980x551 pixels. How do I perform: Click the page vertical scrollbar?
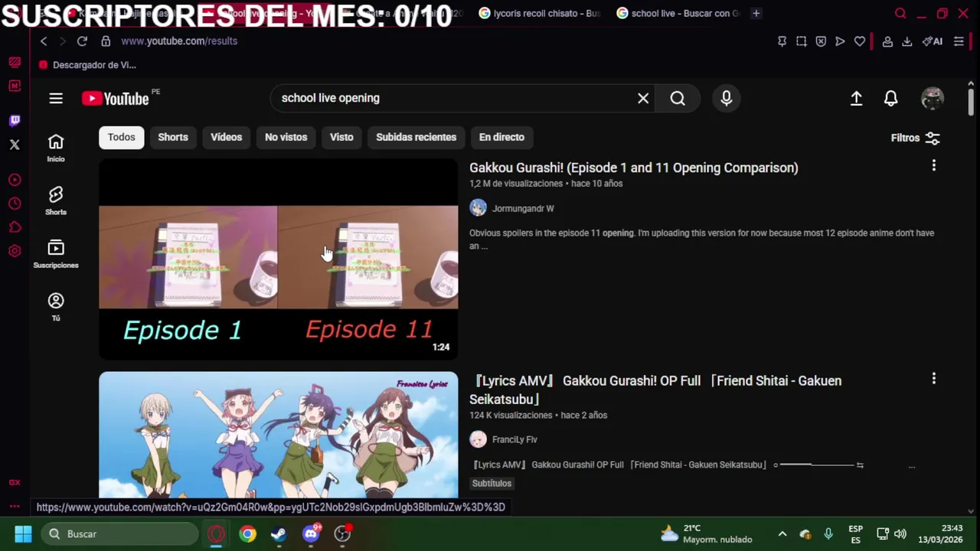coord(971,101)
